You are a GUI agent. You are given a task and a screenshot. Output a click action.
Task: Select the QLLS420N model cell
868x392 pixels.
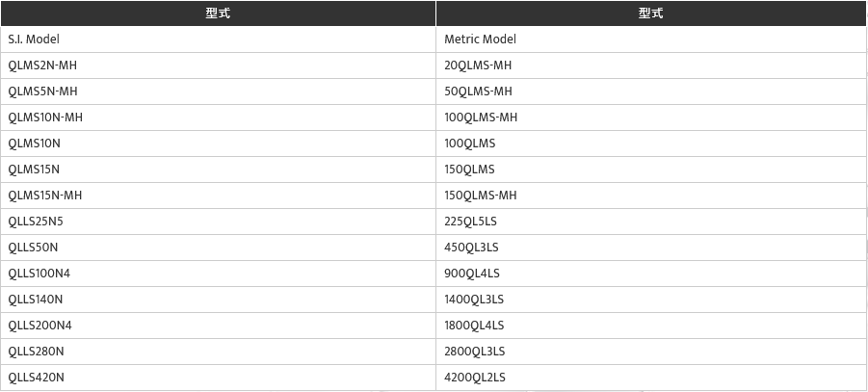(36, 378)
